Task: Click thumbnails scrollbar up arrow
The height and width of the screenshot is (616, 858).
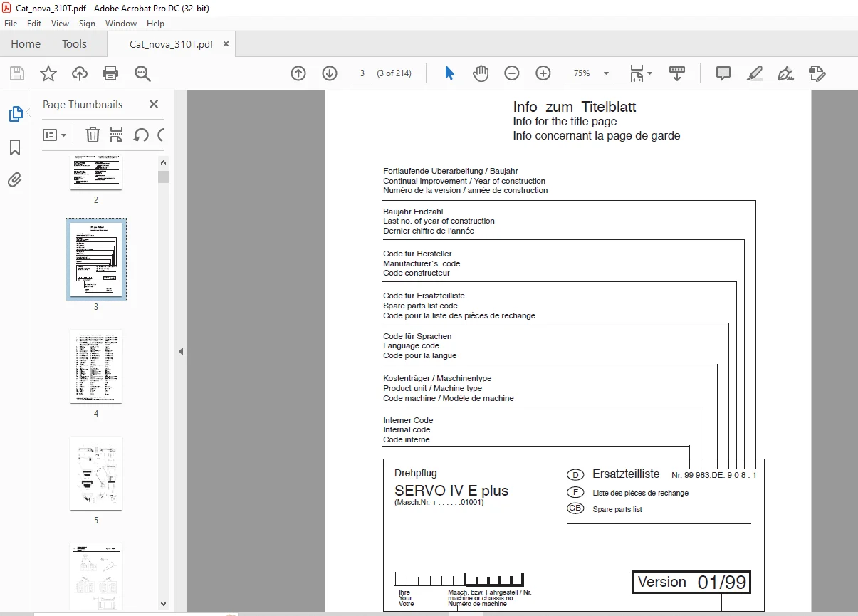Action: click(164, 162)
